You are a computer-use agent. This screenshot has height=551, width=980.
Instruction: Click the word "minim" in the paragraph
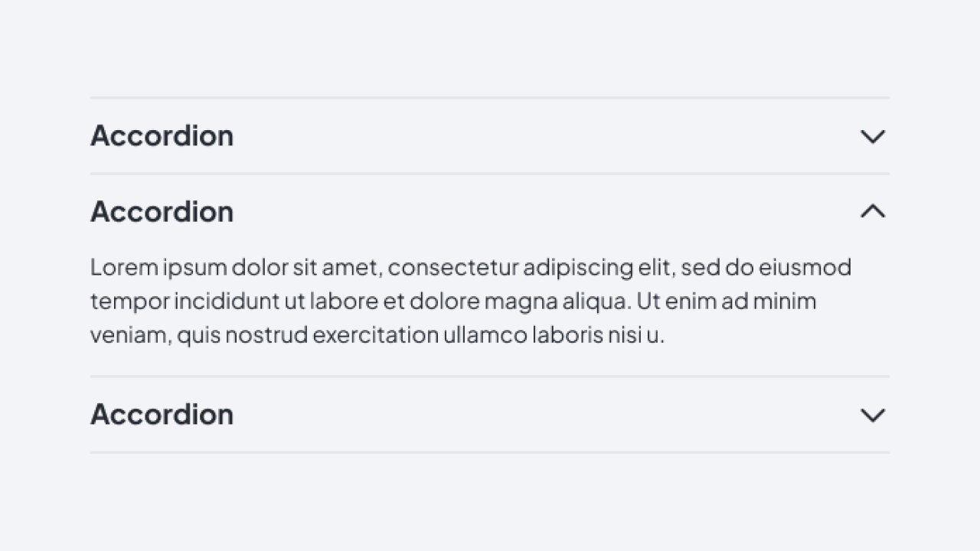(x=785, y=302)
